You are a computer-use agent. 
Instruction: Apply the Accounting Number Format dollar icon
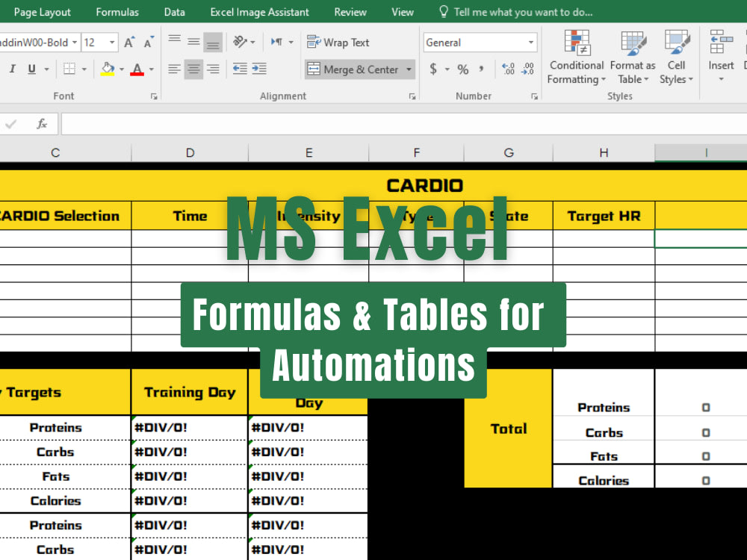[x=436, y=68]
